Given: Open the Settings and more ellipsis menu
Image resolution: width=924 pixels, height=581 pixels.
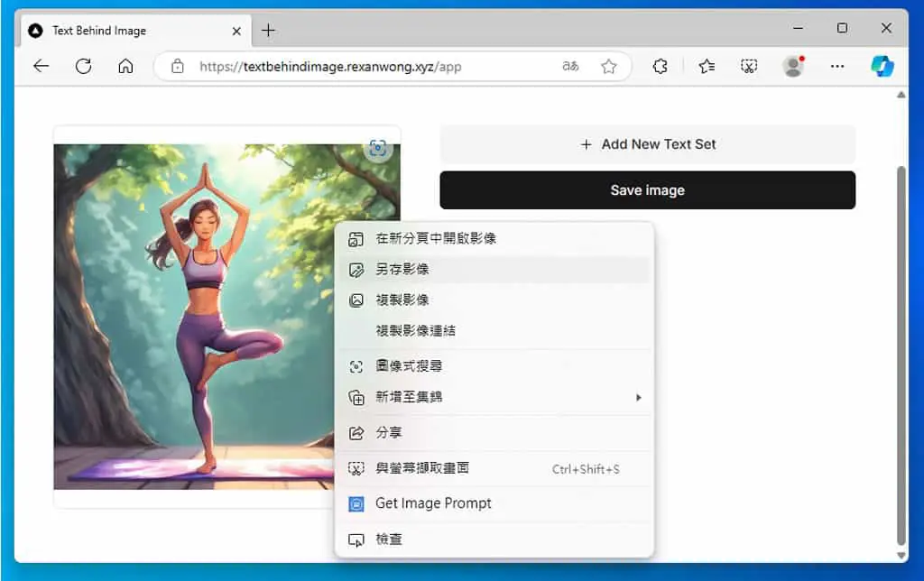Looking at the screenshot, I should pyautogui.click(x=837, y=66).
